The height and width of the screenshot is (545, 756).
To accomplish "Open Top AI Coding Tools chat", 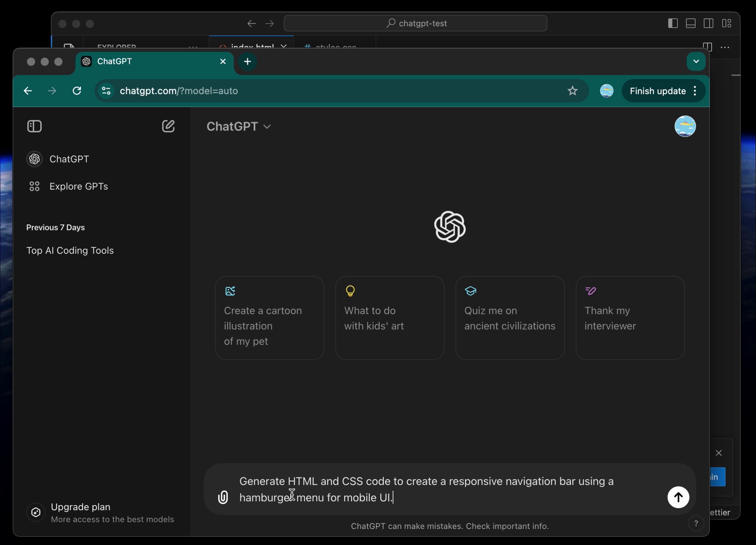I will (x=70, y=251).
